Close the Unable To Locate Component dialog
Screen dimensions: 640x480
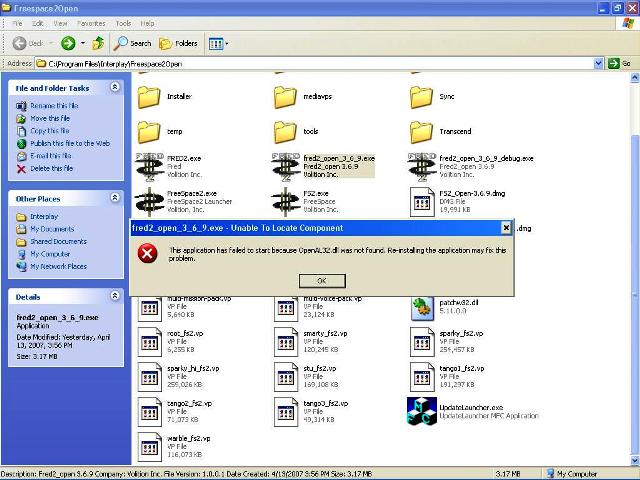pos(506,228)
